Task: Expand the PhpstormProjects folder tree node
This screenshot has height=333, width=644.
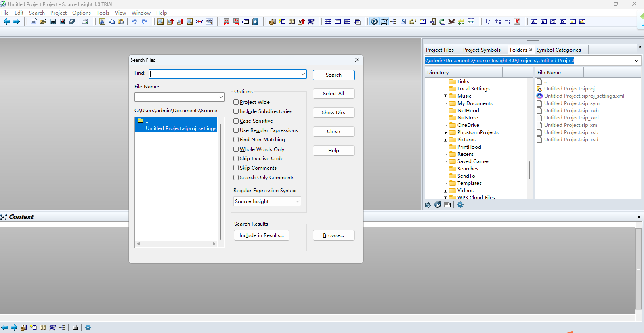Action: [445, 132]
